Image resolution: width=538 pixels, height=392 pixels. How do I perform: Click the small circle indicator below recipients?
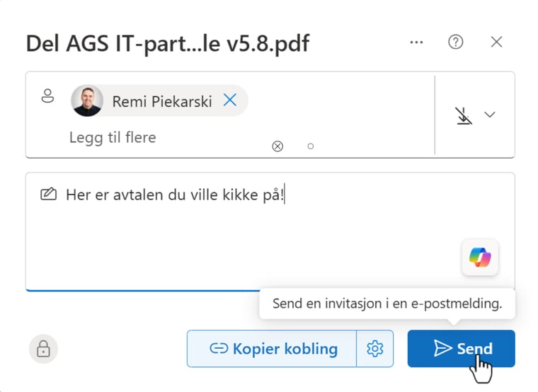click(310, 146)
